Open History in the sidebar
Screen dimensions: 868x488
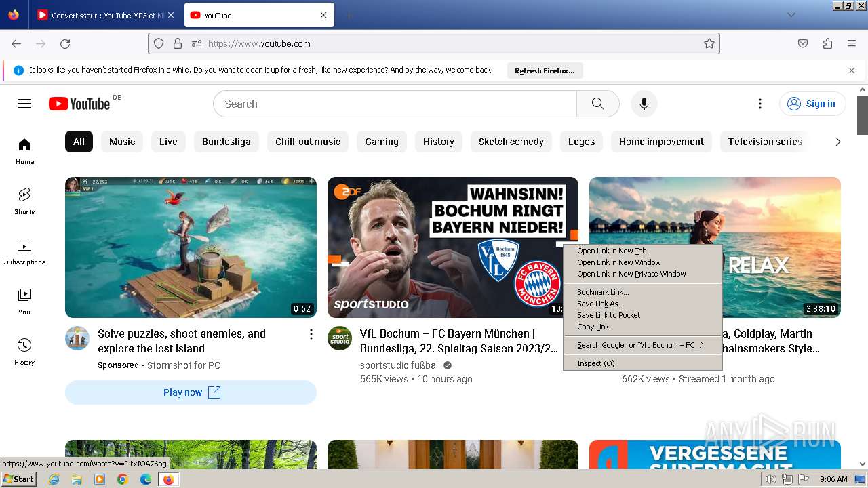click(x=24, y=352)
